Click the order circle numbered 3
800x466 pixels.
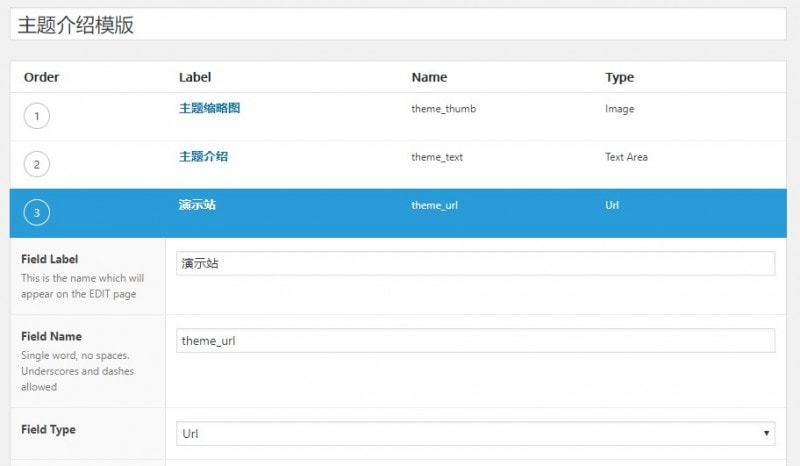click(37, 213)
